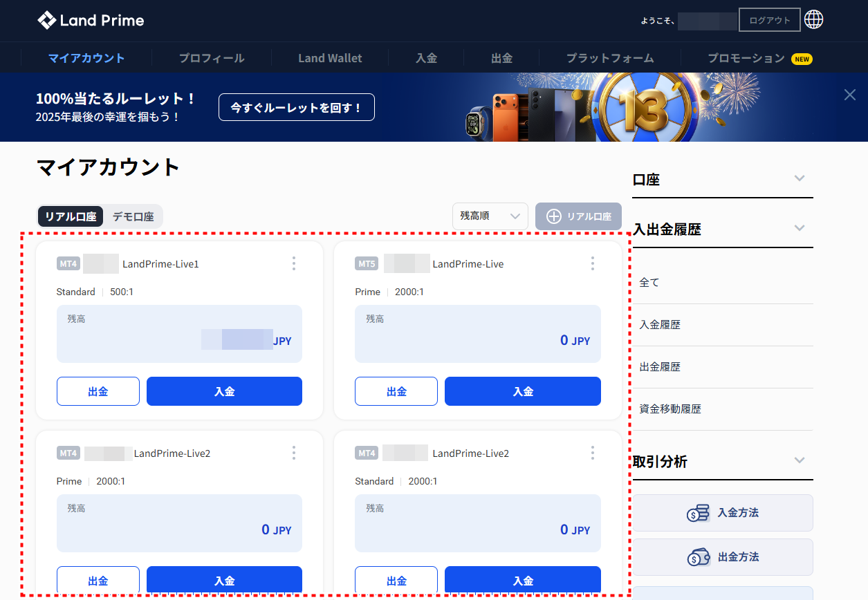Click the NEW badge beside プロモーション

pyautogui.click(x=802, y=59)
